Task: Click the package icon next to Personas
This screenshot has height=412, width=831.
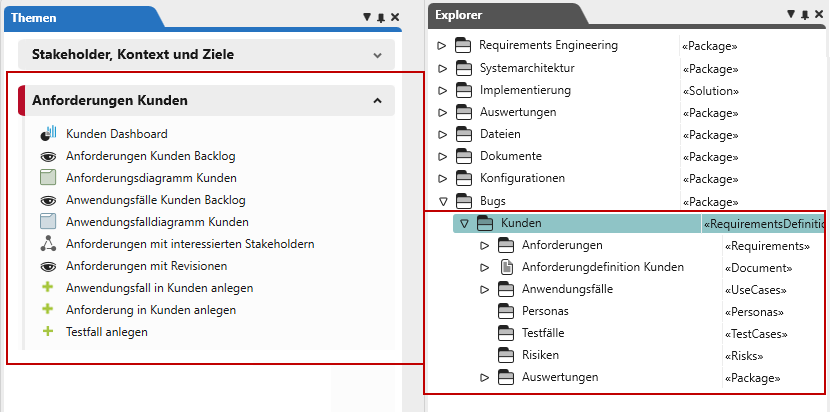Action: tap(506, 311)
